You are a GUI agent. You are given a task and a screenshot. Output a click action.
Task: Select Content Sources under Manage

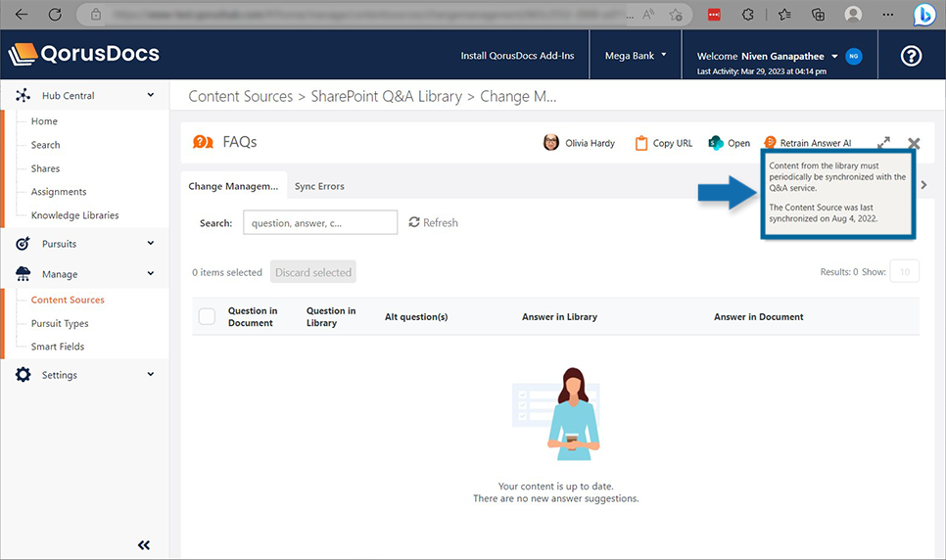68,300
